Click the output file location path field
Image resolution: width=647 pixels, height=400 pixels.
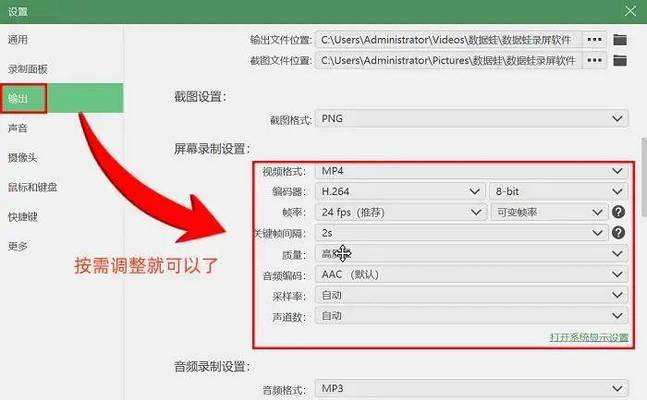[x=449, y=40]
